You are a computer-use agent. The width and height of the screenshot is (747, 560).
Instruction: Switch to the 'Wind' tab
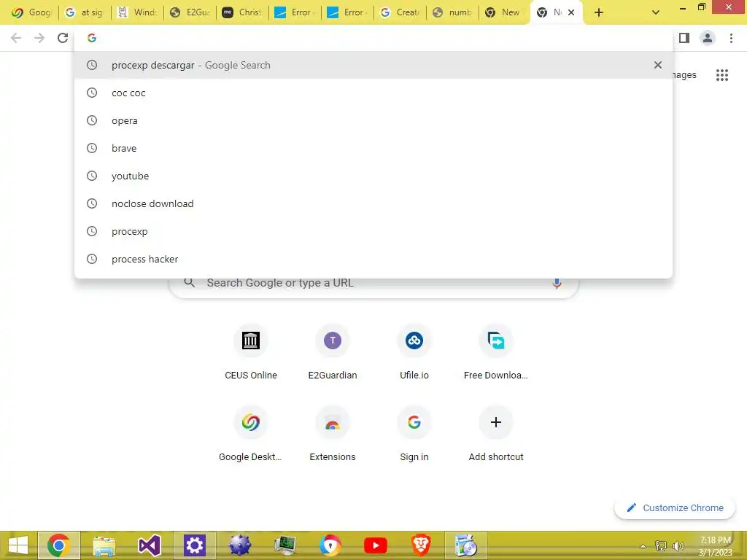click(138, 12)
